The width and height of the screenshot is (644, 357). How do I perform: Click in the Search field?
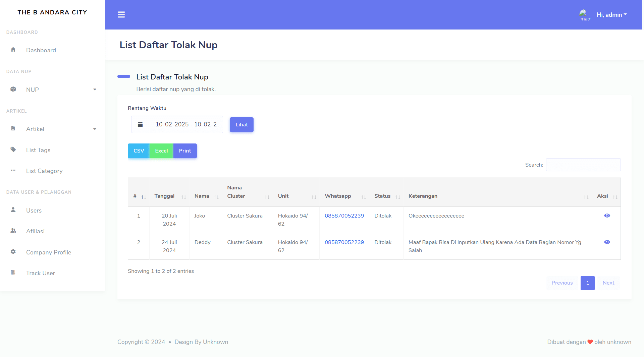pos(583,165)
